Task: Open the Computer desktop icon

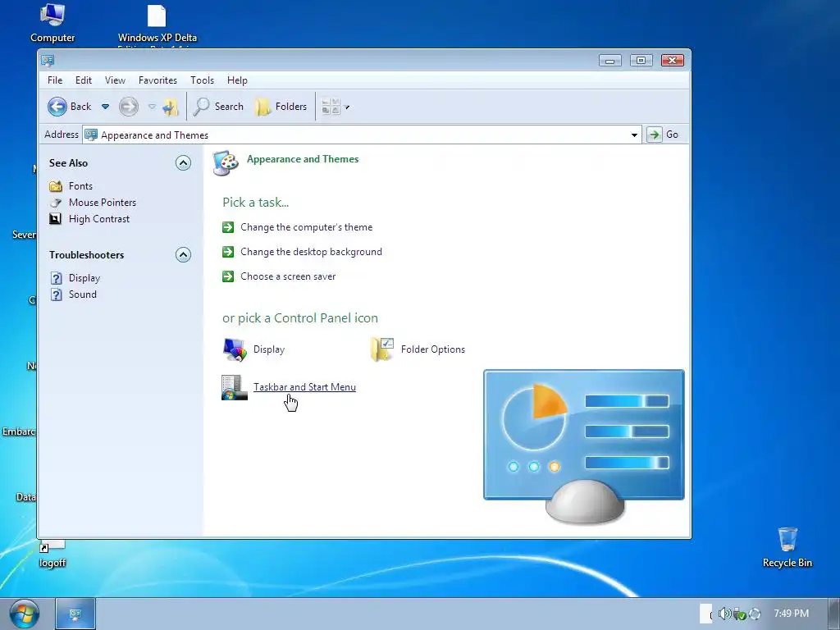Action: tap(52, 22)
